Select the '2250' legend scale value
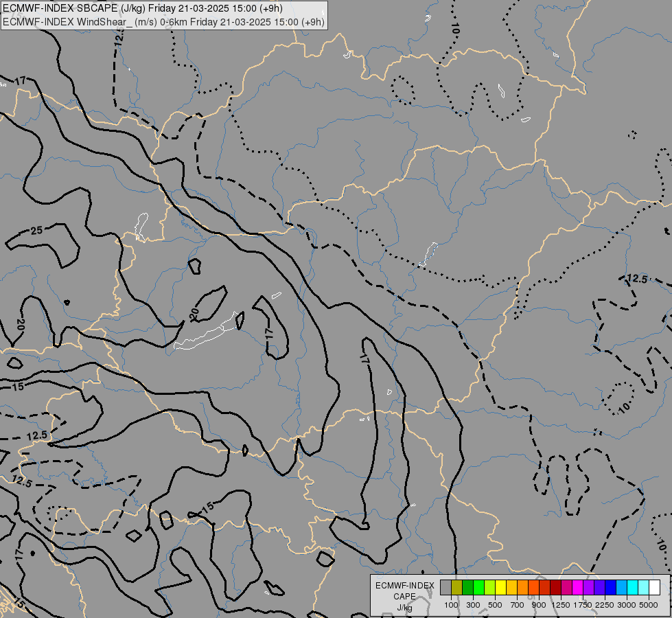 click(605, 605)
